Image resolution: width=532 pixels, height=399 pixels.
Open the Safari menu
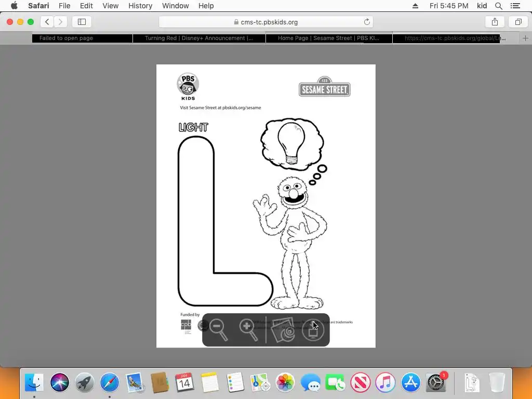(x=38, y=6)
